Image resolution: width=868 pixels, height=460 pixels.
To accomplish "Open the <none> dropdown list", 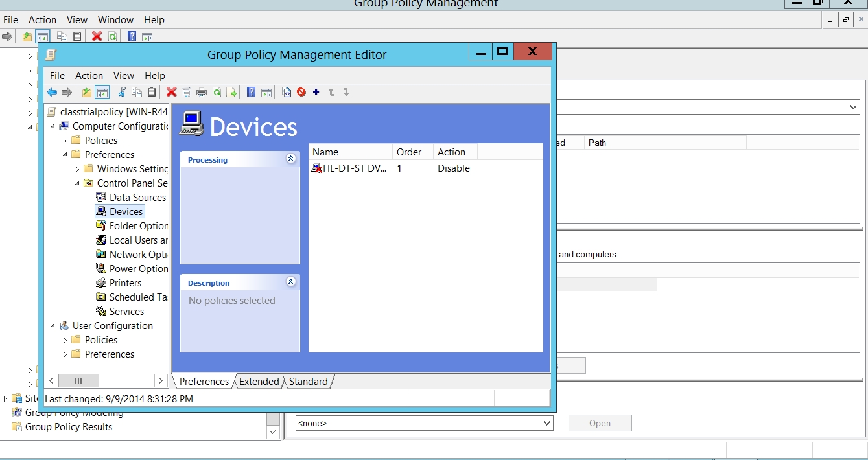I will click(546, 424).
